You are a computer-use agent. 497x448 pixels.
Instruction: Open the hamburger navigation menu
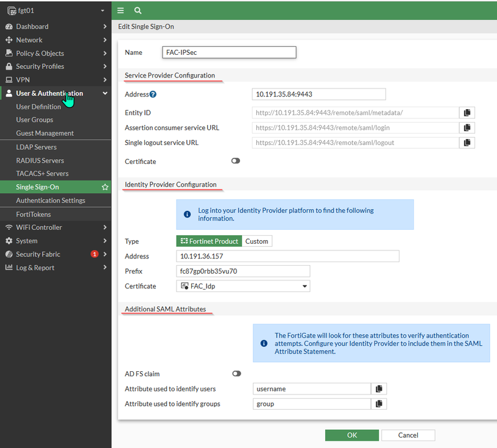coord(120,10)
